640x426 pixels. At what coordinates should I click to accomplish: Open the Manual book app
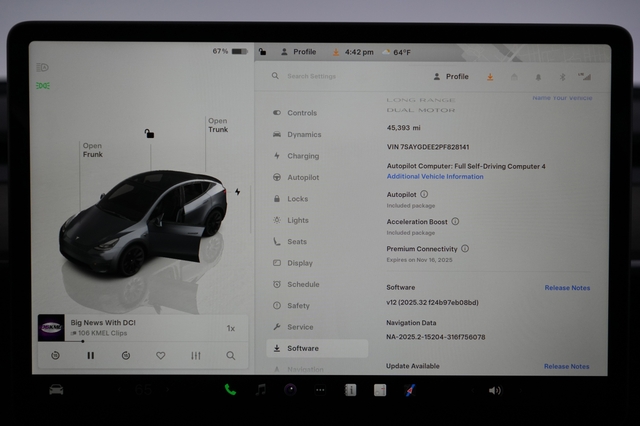pos(350,390)
